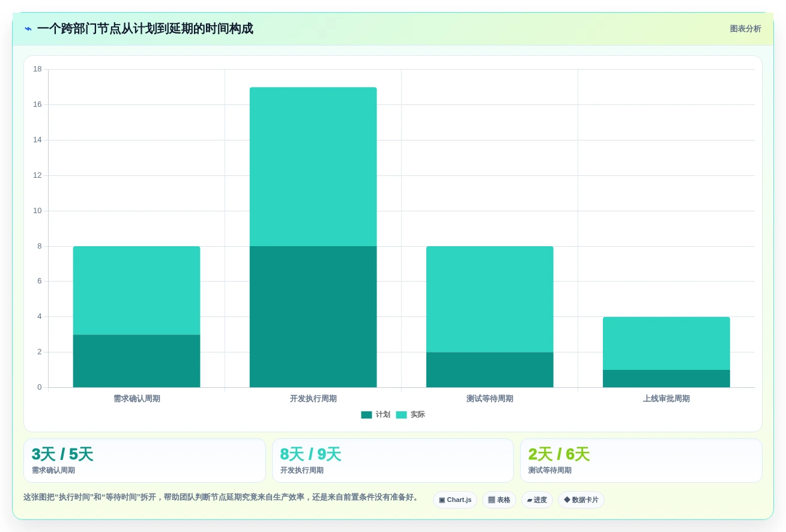
Task: Click the 开发执行周期 caption in the stat card
Action: pyautogui.click(x=301, y=471)
